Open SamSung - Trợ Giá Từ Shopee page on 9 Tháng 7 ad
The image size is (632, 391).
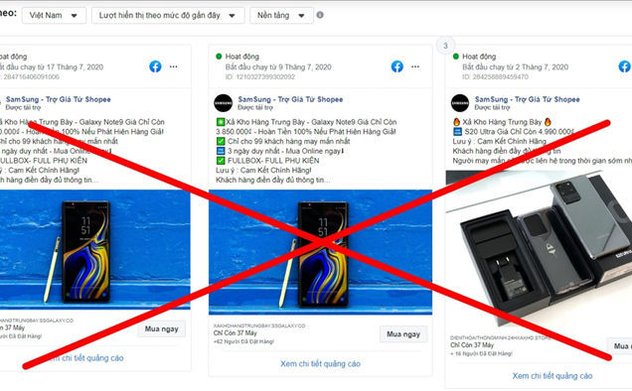(291, 99)
